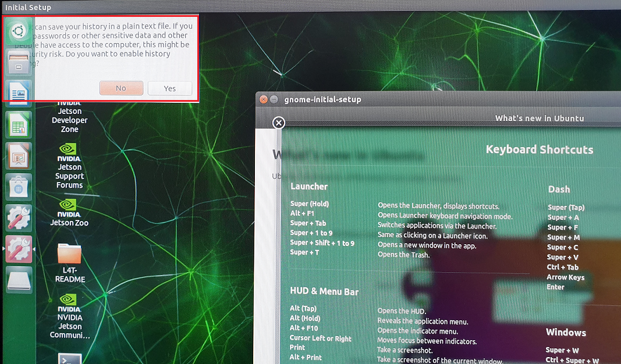Select the running initial setup launcher icon
The width and height of the screenshot is (621, 364).
pyautogui.click(x=19, y=249)
